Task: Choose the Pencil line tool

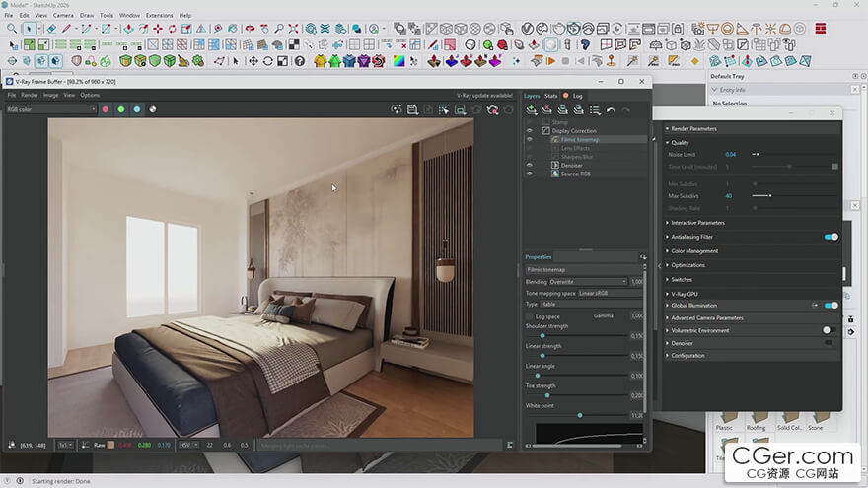Action: (x=66, y=29)
